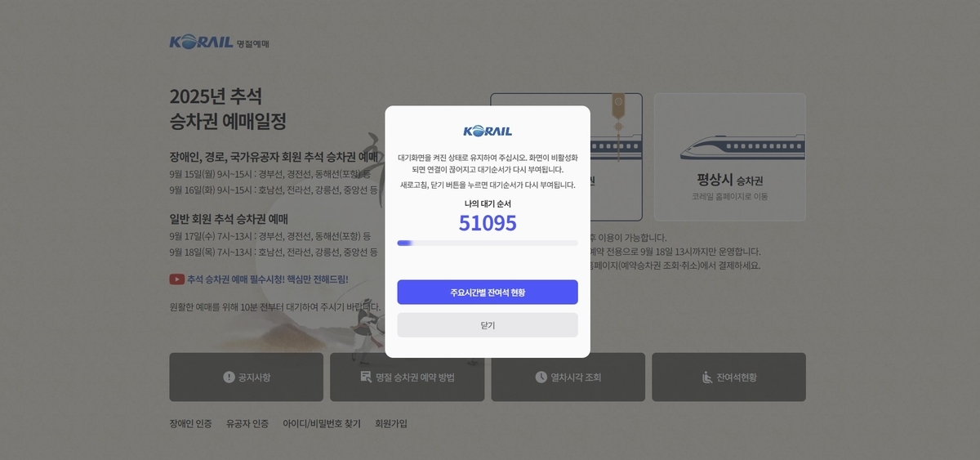
Task: Close the waiting queue dialog with 닫기
Action: (x=488, y=325)
